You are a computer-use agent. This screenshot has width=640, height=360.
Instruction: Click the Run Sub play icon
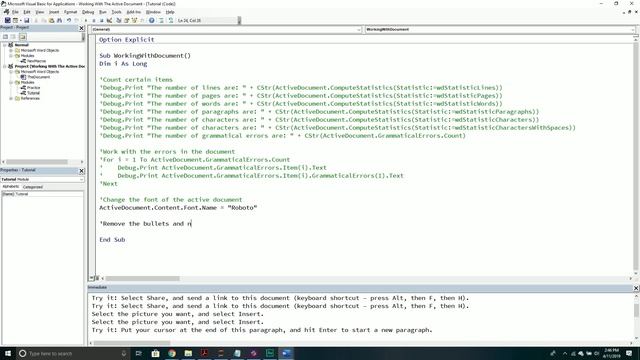[86, 20]
